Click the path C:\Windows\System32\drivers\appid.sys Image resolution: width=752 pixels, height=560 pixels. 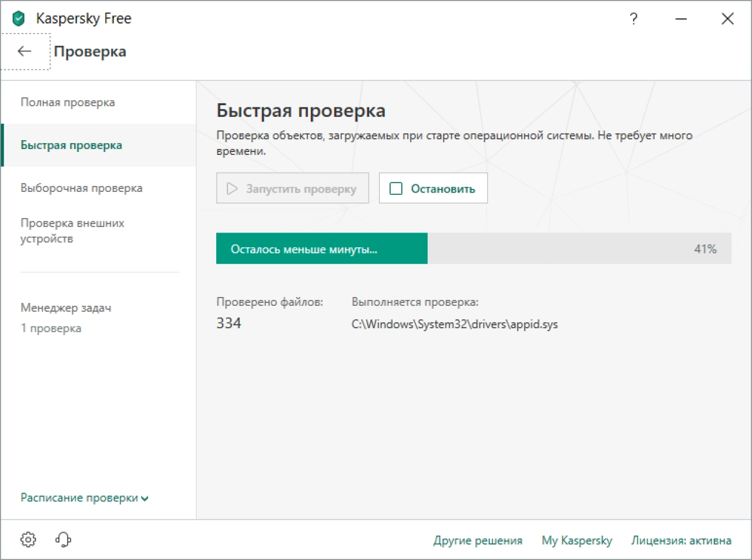tap(455, 324)
